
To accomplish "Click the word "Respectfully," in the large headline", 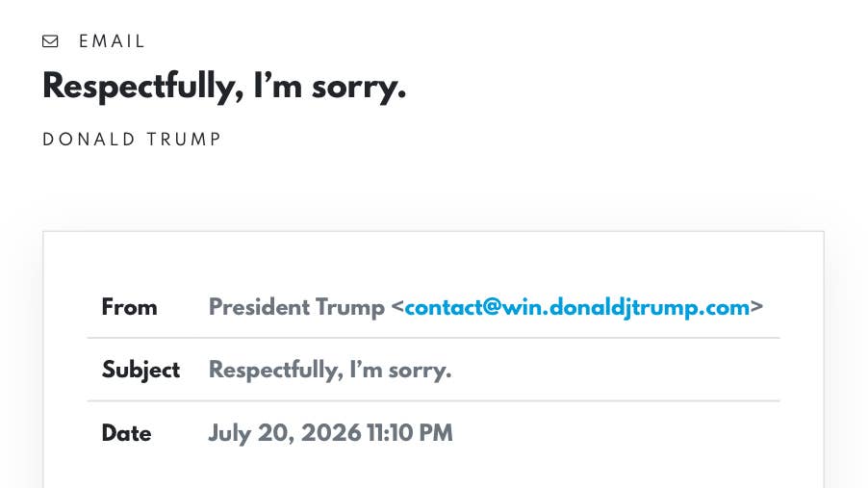I will pyautogui.click(x=142, y=87).
